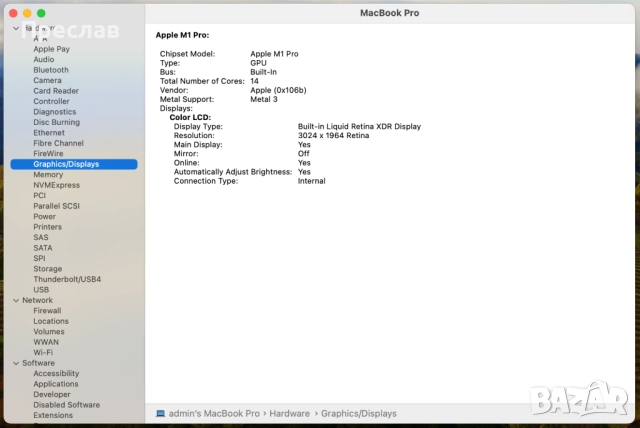Open the Memory section

(x=48, y=175)
